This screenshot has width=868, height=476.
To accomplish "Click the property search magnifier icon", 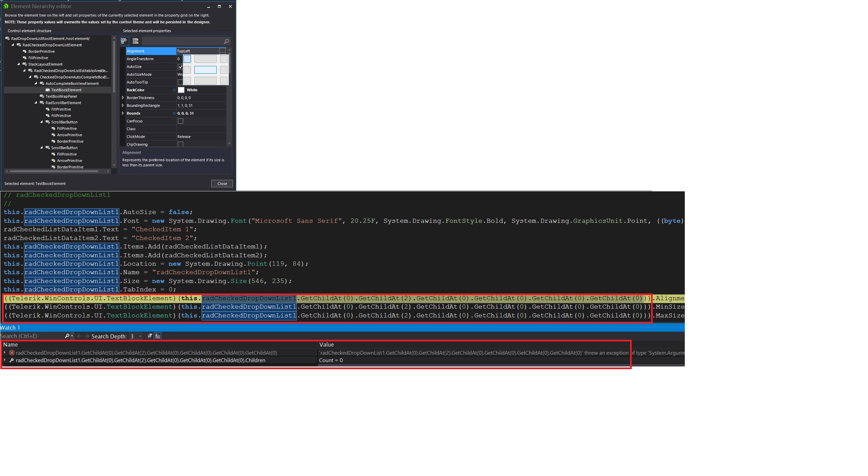I will 226,41.
